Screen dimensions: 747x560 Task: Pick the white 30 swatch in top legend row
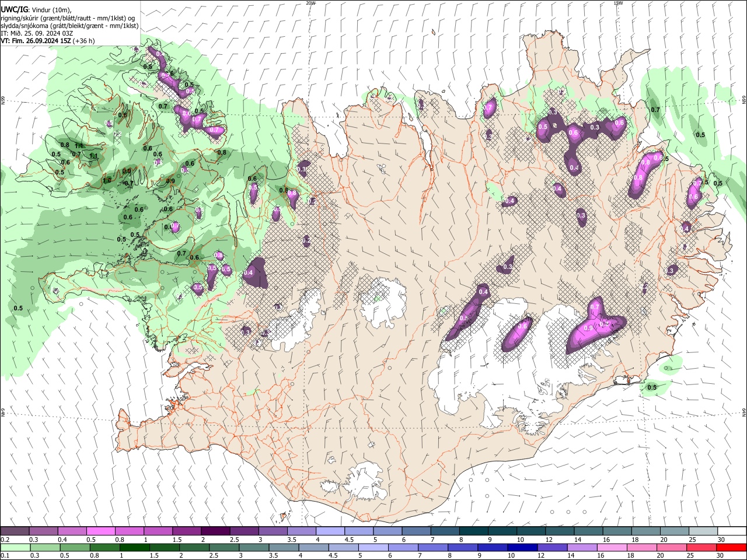732,531
